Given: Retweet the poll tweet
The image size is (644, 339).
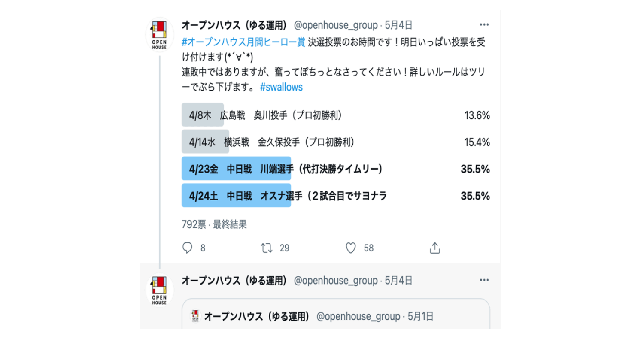Looking at the screenshot, I should (x=267, y=248).
